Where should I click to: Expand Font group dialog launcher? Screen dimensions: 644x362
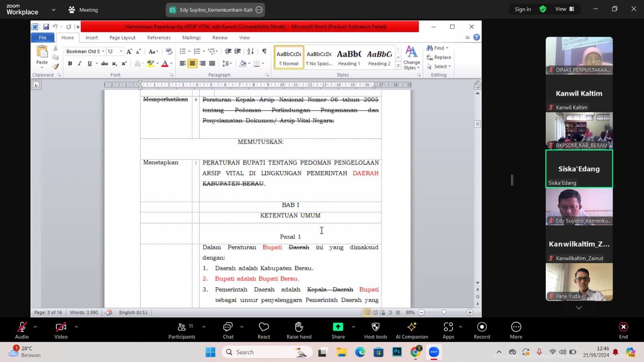[x=172, y=75]
